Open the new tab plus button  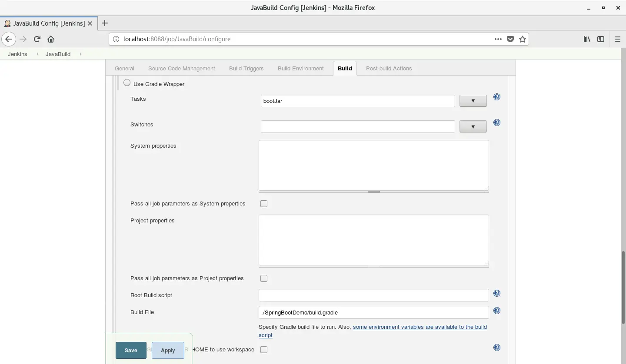(104, 23)
